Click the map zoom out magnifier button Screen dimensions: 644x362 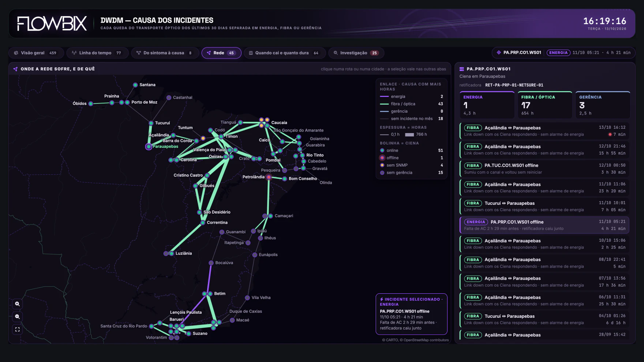[17, 317]
